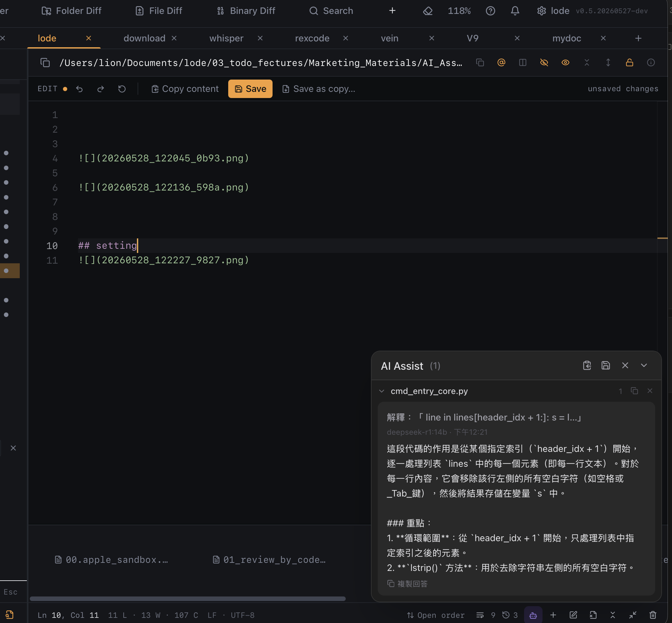
Task: Add a new workspace tab
Action: point(638,38)
